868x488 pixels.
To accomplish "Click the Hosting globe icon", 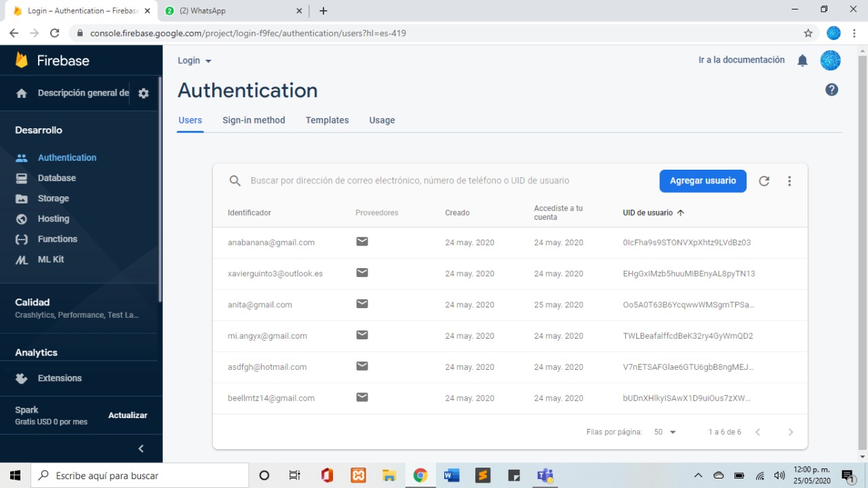I will pyautogui.click(x=22, y=219).
